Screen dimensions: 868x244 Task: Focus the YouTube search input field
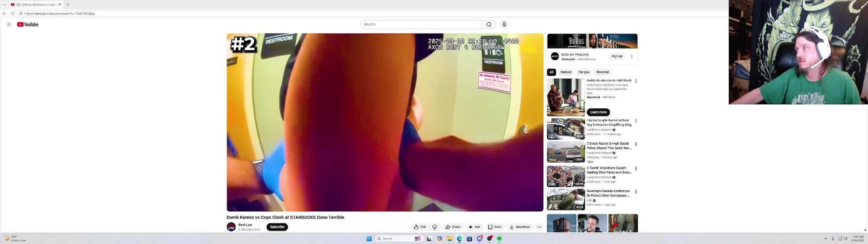pos(421,24)
